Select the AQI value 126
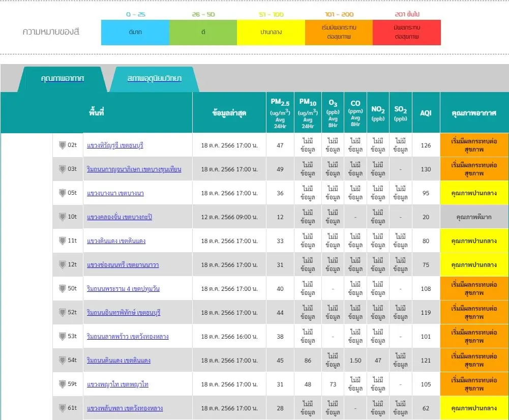Screen dimensions: 509x420 point(426,145)
